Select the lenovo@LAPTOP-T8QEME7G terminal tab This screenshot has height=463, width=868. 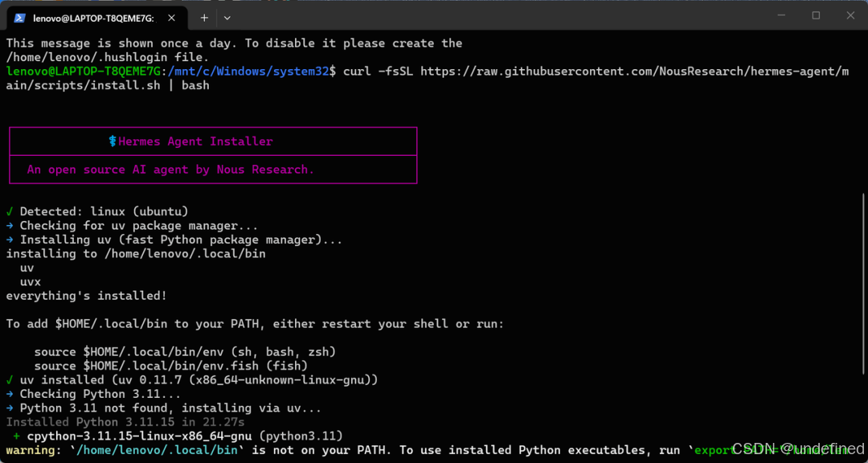pos(96,18)
